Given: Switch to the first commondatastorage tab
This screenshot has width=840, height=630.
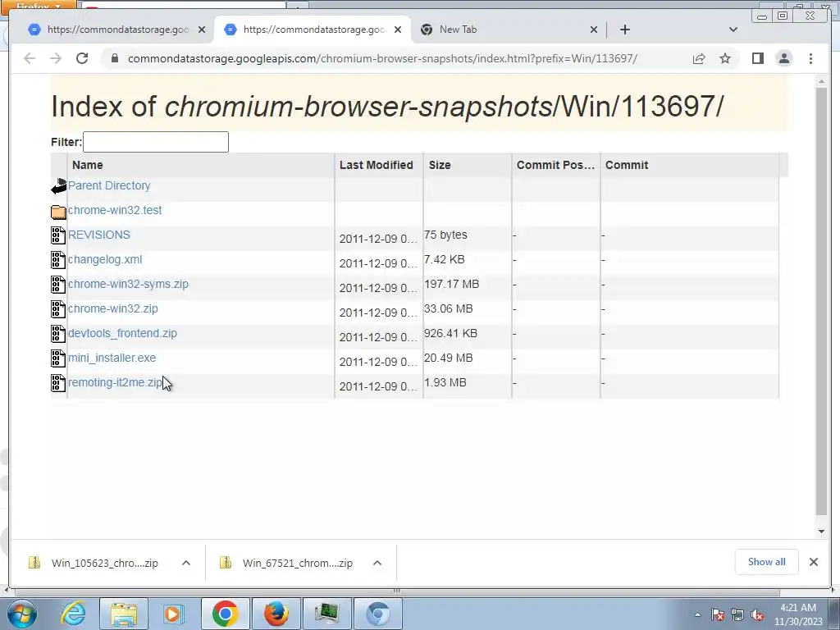Looking at the screenshot, I should (116, 30).
